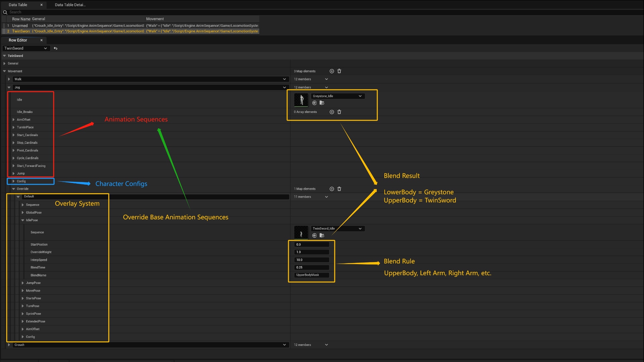Expand the '11 members' dropdown in lower panel

coord(326,196)
